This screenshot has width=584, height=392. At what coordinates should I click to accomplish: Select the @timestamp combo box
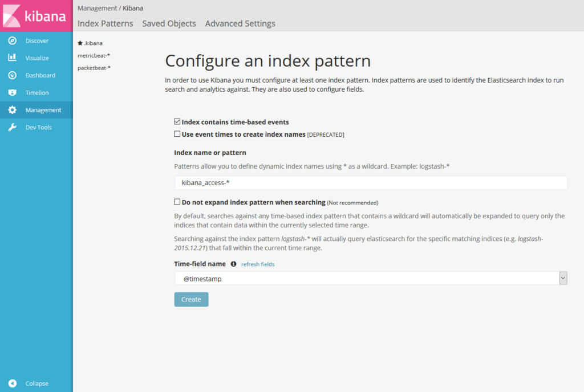(371, 278)
